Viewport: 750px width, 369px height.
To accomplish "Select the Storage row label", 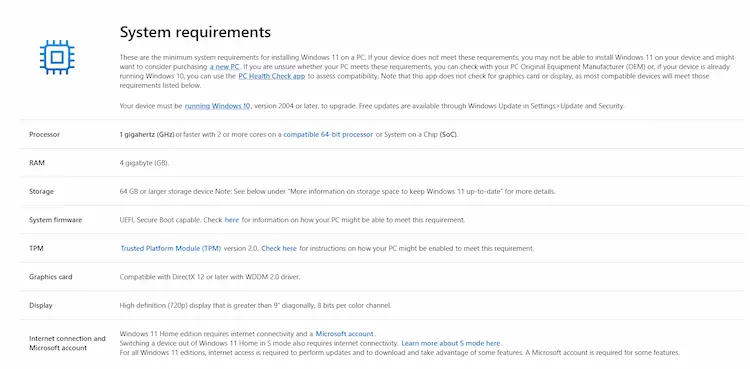I will pos(42,192).
